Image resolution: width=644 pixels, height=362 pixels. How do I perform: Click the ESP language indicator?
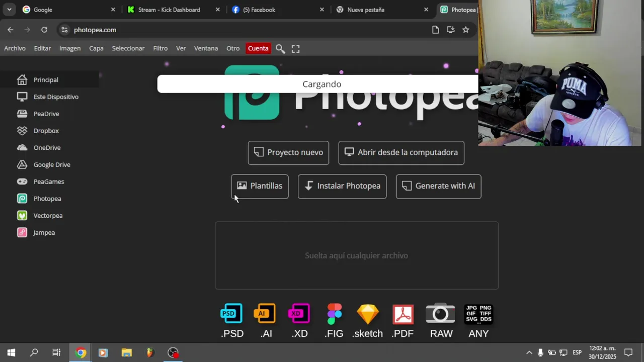point(577,352)
